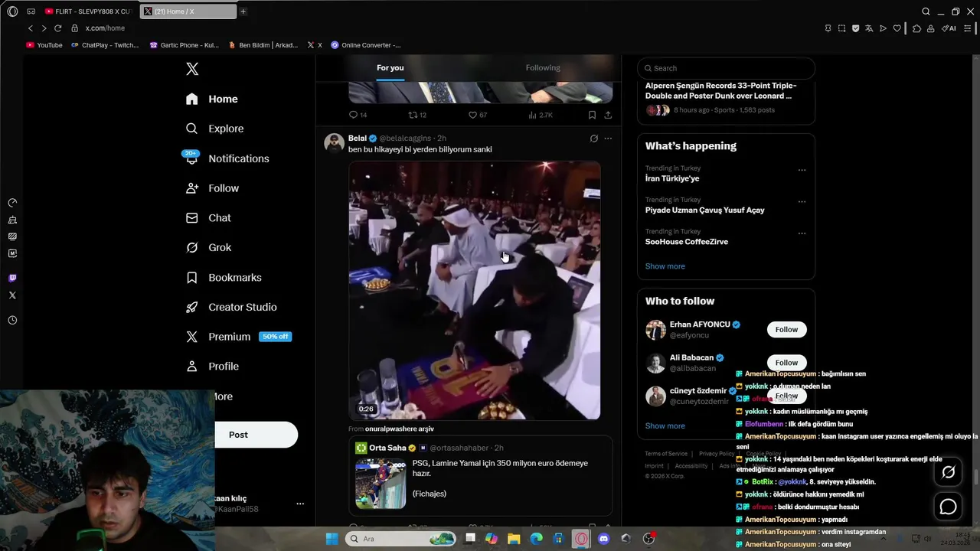Open options for İran Türkiye'ye trend

[802, 170]
